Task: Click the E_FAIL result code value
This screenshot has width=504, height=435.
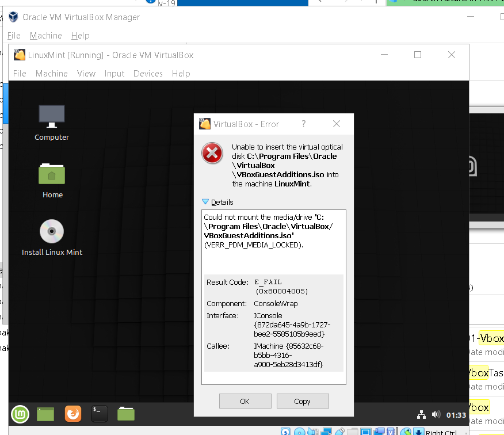Action: tap(268, 283)
